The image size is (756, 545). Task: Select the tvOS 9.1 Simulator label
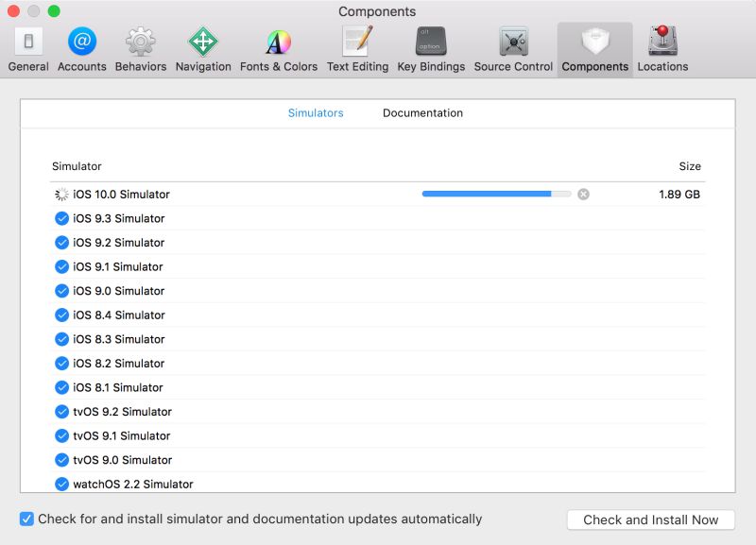[x=122, y=435]
